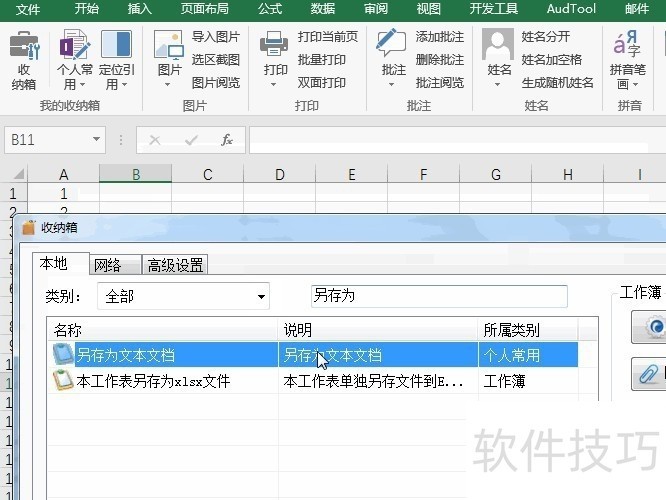Expand the 图片 dropdown arrow
Screen dimensions: 666x500
click(x=167, y=85)
